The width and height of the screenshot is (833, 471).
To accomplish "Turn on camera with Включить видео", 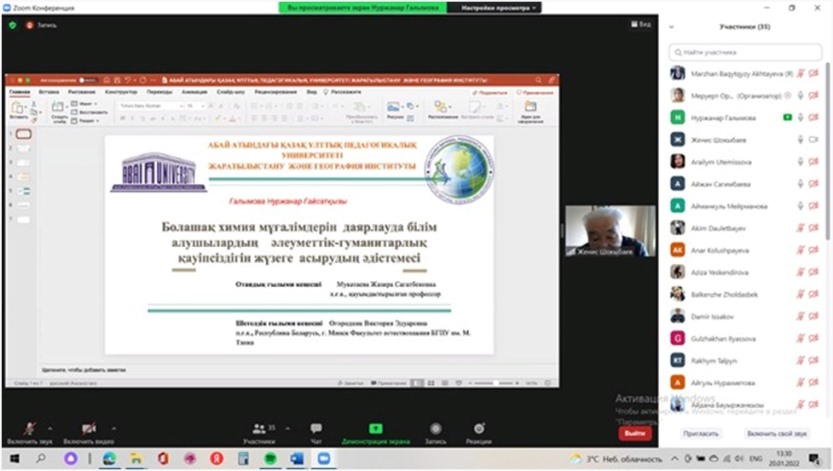I will coord(87,428).
